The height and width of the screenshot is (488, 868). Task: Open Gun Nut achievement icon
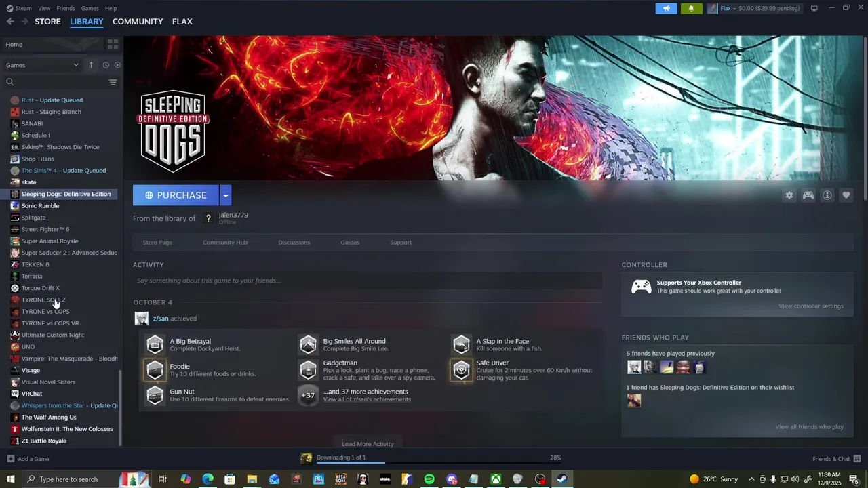coord(155,395)
